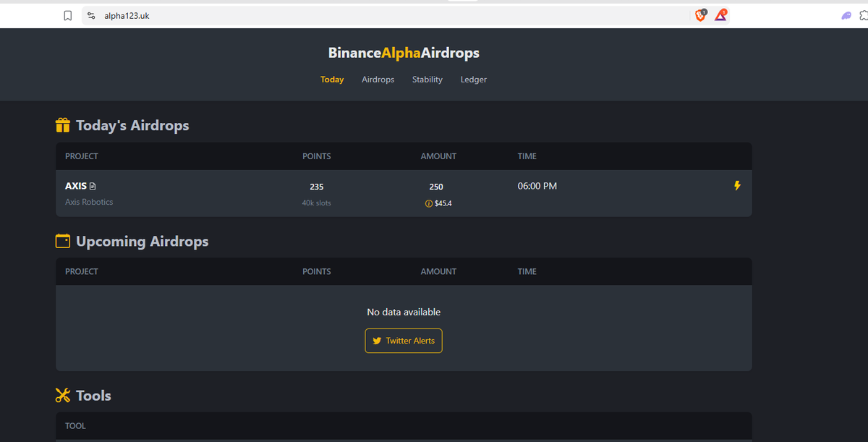Image resolution: width=868 pixels, height=442 pixels.
Task: Switch to the Airdrops tab
Action: click(x=378, y=80)
